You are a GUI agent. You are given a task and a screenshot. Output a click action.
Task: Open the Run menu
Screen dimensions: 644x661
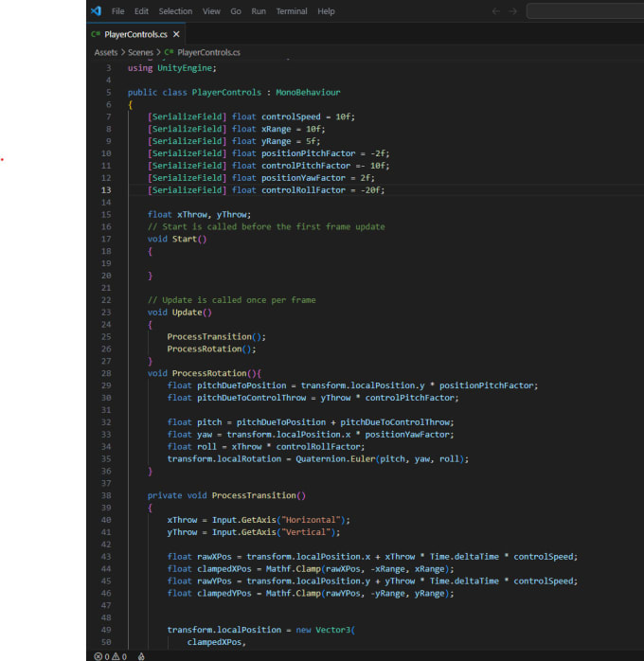[x=259, y=11]
